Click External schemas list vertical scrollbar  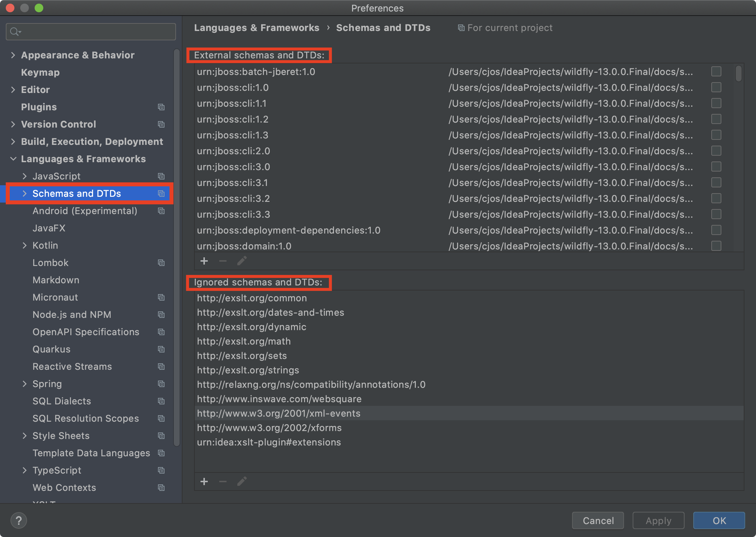738,74
